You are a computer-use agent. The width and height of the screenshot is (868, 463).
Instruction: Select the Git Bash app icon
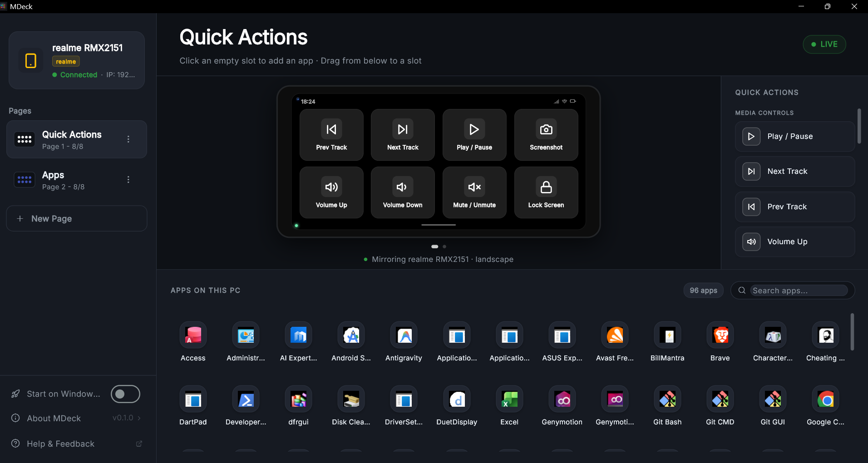click(x=667, y=399)
